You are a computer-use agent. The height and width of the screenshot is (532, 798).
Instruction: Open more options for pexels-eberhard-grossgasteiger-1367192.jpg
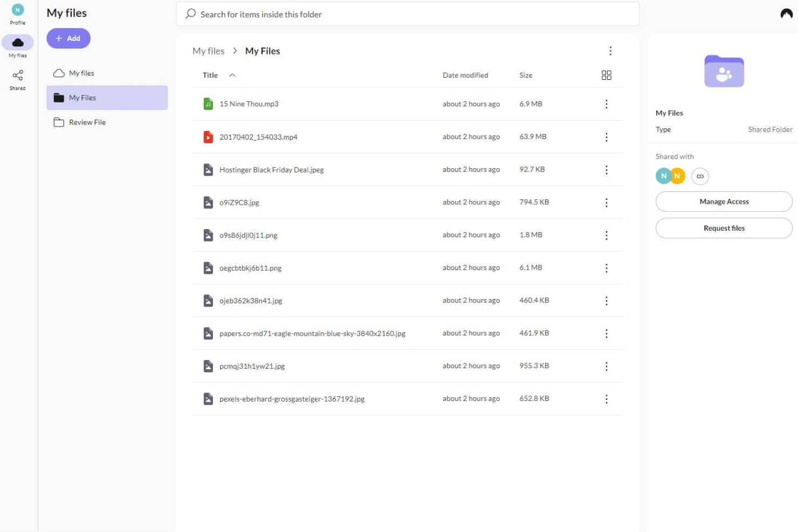[x=606, y=399]
